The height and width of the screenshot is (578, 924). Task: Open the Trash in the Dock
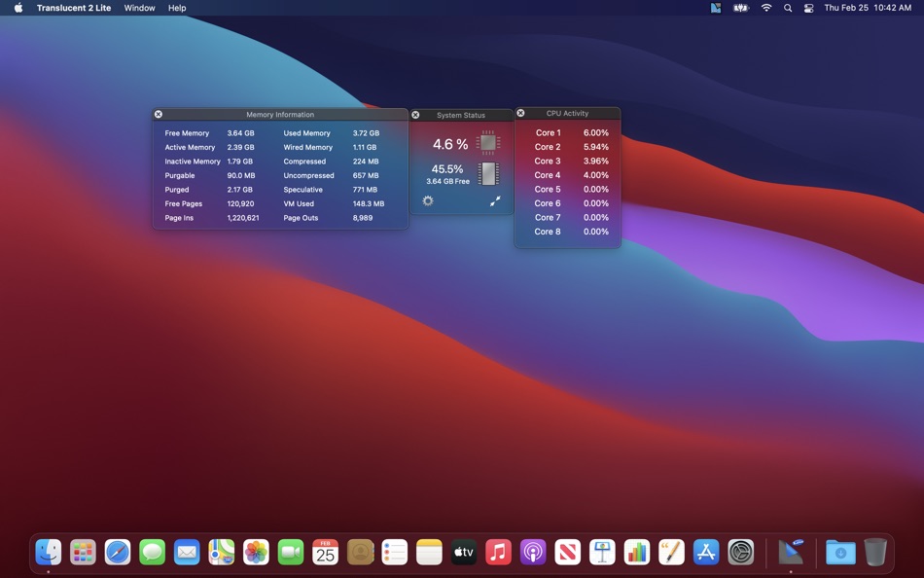point(875,553)
